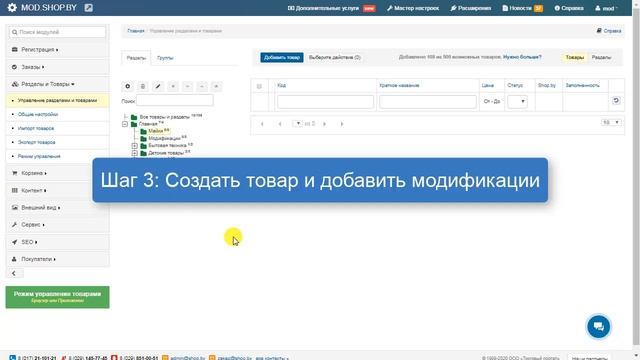Switch to the Группы tab
Screen dimensions: 640x360
point(165,58)
